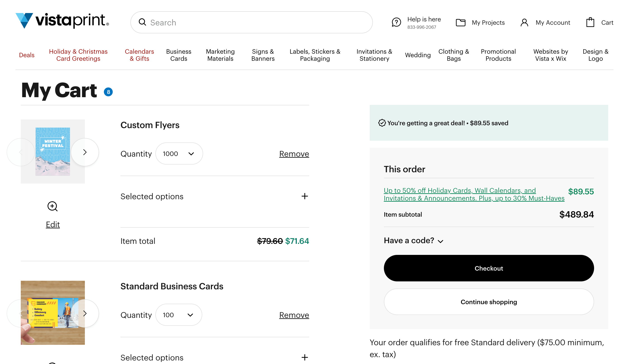Open the Business Cards quantity dropdown
This screenshot has height=364, width=629.
[178, 315]
